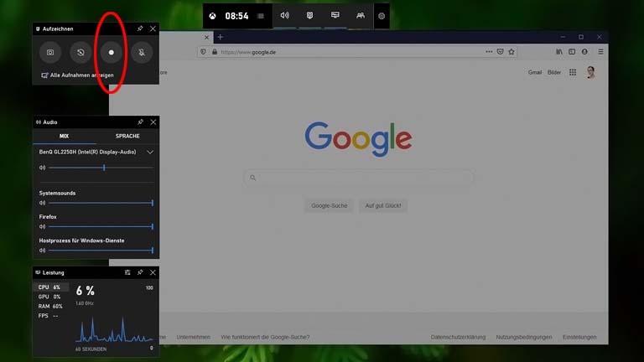Pin the Aufzeichnen widget
This screenshot has width=644, height=362.
pos(140,28)
